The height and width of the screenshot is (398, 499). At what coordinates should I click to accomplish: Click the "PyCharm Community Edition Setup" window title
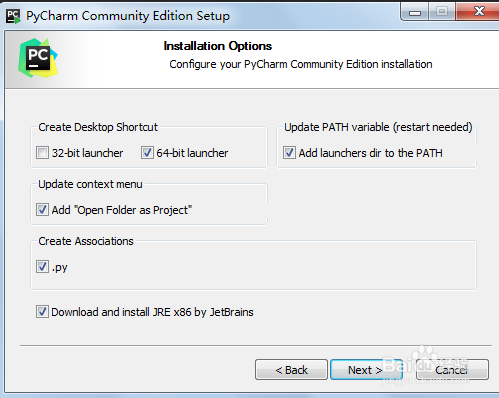point(128,16)
